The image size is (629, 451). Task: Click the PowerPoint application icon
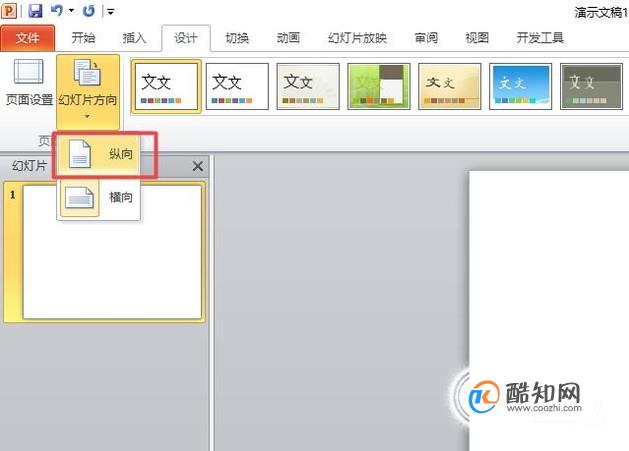coord(9,10)
